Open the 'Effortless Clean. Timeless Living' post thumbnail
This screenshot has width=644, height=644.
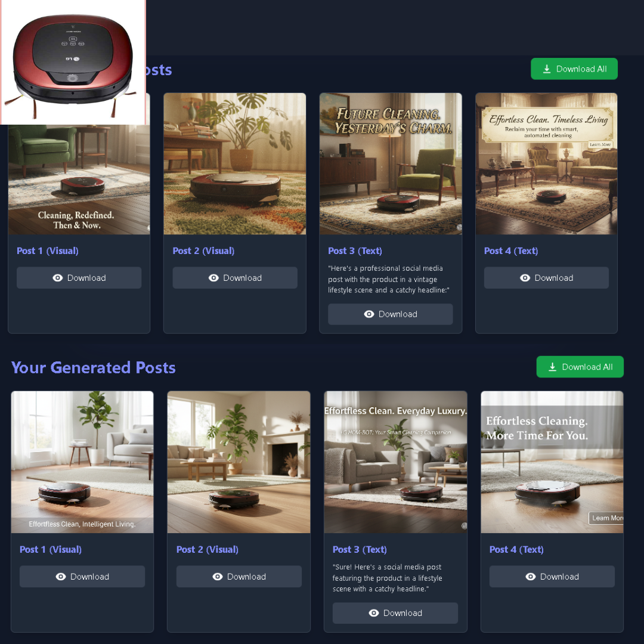point(546,164)
